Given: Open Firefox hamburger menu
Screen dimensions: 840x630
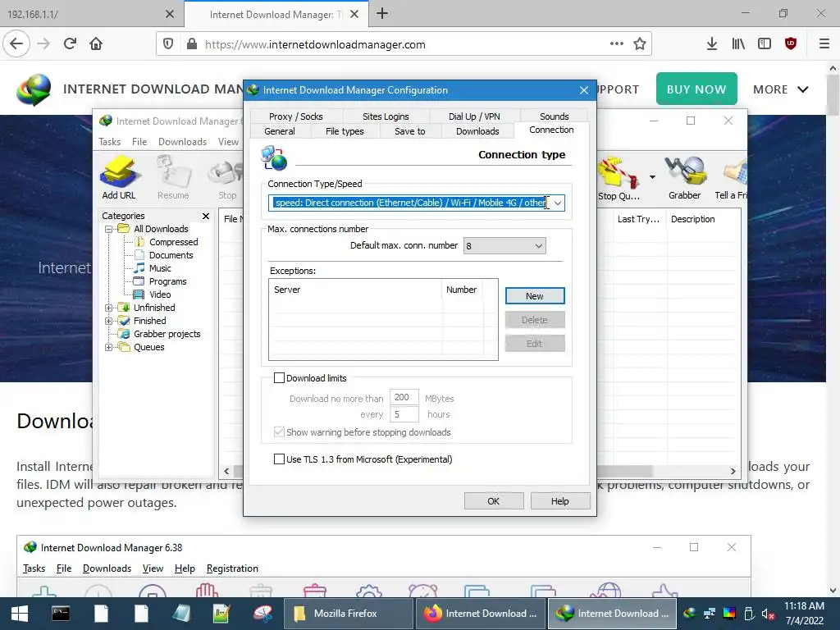Looking at the screenshot, I should 824,44.
